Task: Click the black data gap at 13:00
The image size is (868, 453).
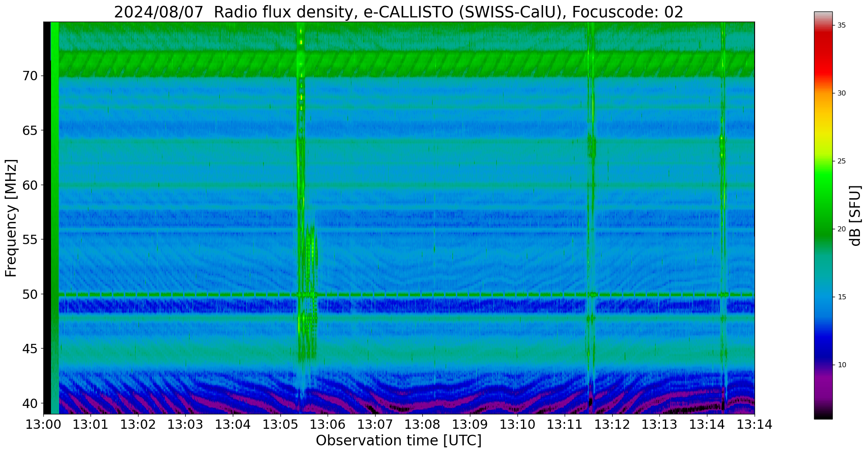Action: coord(47,218)
